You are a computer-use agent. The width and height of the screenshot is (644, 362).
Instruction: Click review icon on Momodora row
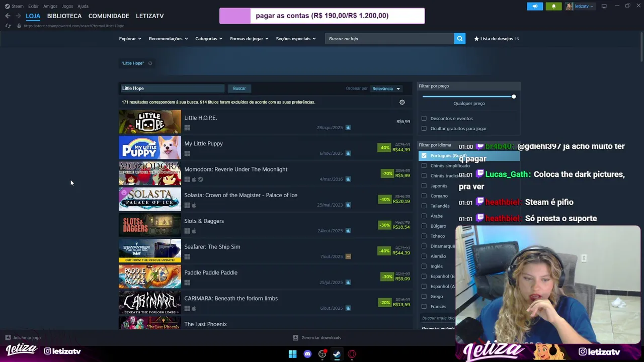pyautogui.click(x=348, y=179)
